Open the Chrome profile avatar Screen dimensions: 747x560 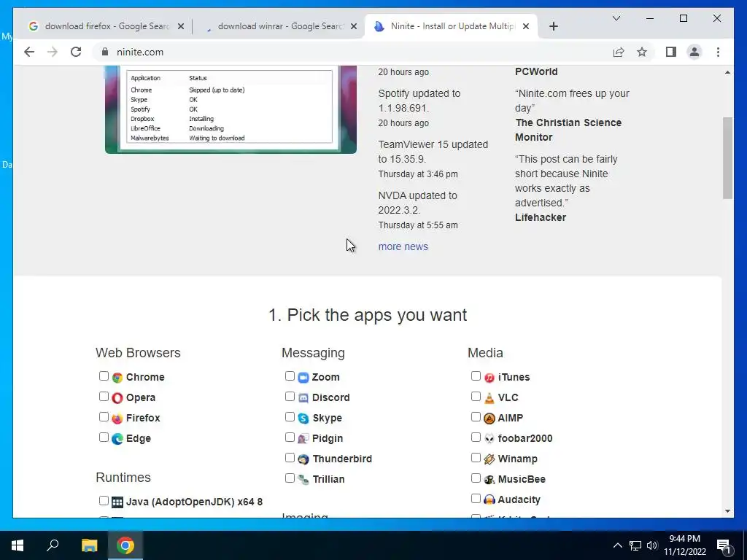(694, 52)
